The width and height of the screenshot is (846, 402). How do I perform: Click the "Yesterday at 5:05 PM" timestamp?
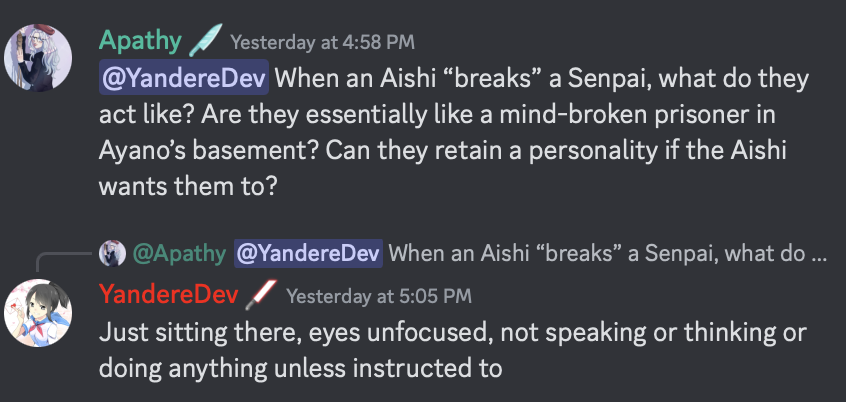(x=378, y=296)
